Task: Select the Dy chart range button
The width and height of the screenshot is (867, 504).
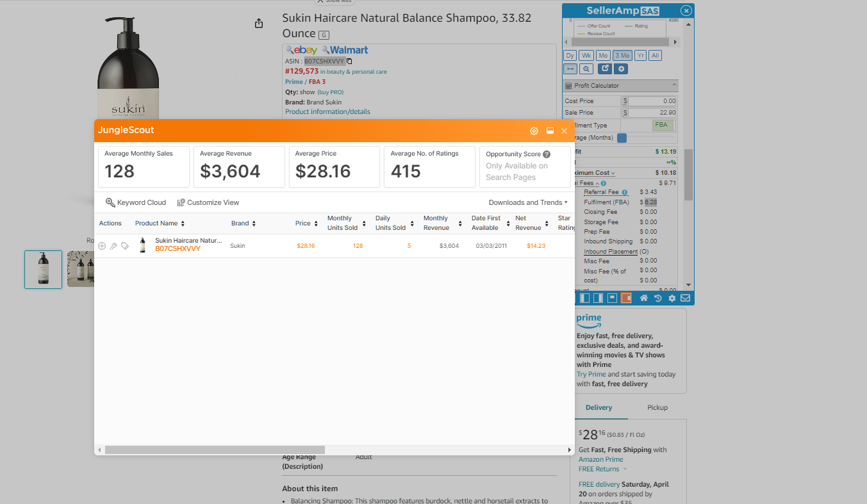Action: [x=570, y=56]
